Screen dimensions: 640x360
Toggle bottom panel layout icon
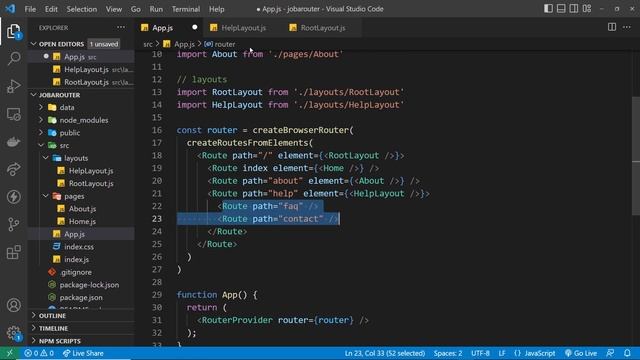click(x=561, y=9)
